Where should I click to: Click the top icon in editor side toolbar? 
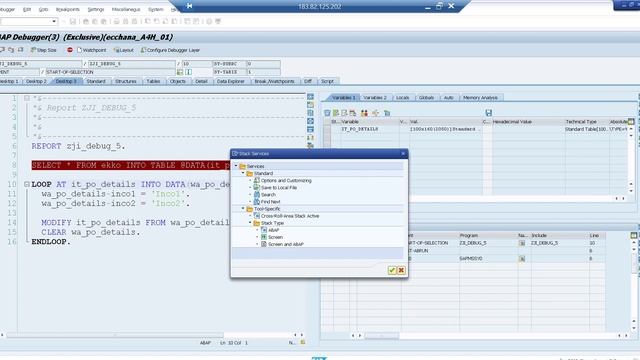tap(310, 97)
